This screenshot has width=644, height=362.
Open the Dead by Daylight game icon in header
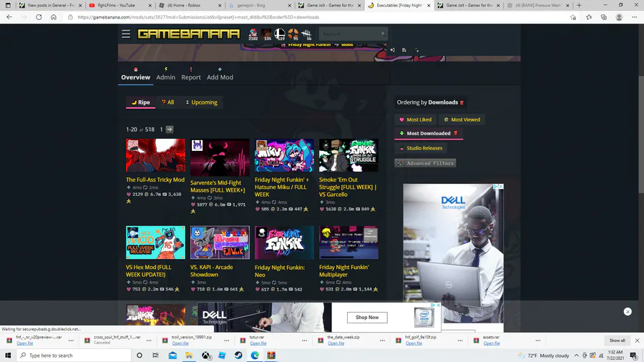click(306, 34)
